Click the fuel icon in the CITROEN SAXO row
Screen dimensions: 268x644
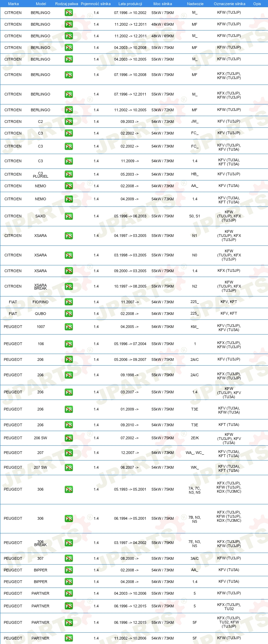point(69,216)
